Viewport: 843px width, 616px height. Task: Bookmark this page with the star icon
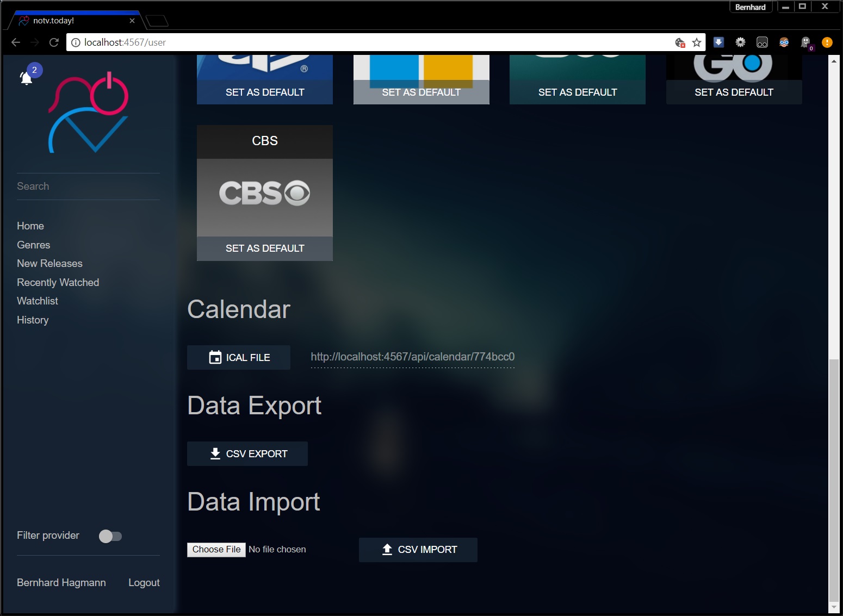(697, 42)
